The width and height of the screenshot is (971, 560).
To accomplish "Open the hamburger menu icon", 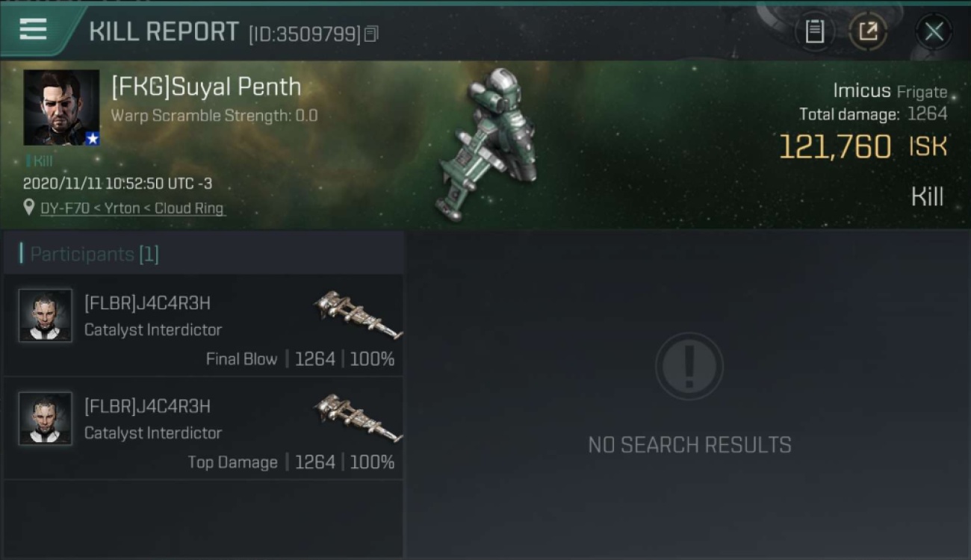I will pyautogui.click(x=33, y=30).
